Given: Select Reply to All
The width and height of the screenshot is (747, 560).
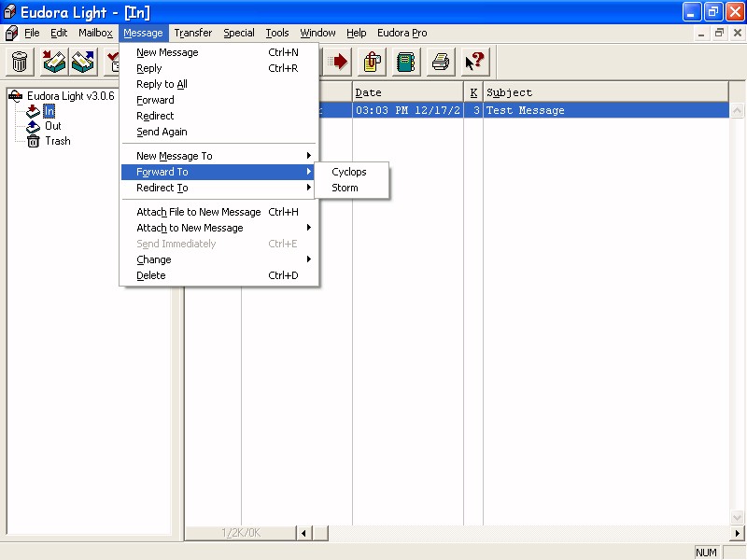Looking at the screenshot, I should (x=218, y=84).
